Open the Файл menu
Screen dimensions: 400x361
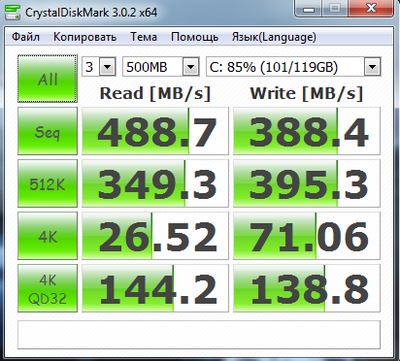tap(25, 37)
